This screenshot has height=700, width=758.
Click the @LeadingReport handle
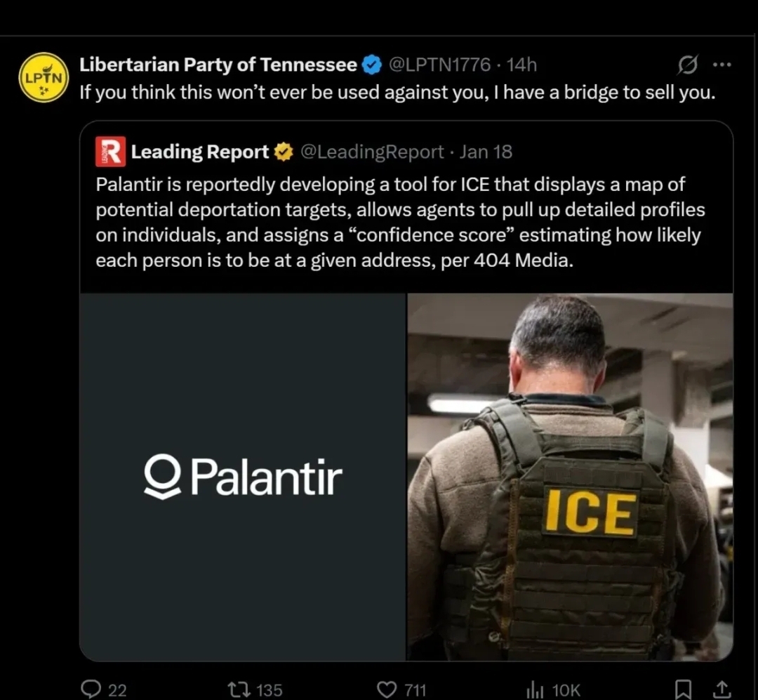[x=372, y=152]
